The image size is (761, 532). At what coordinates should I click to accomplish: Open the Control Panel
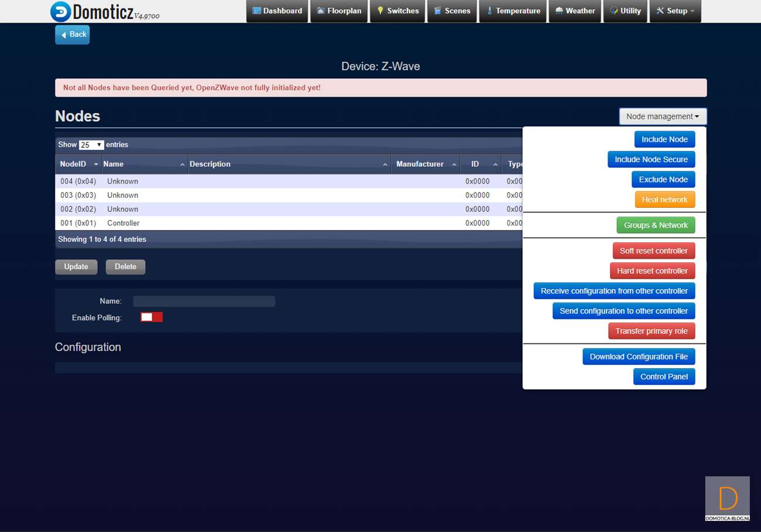click(664, 376)
